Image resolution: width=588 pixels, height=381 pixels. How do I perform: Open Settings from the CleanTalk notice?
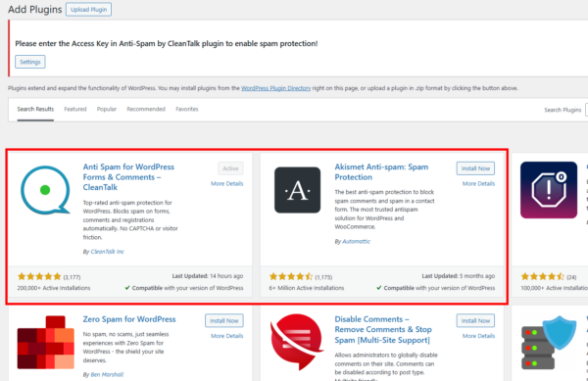(x=30, y=62)
